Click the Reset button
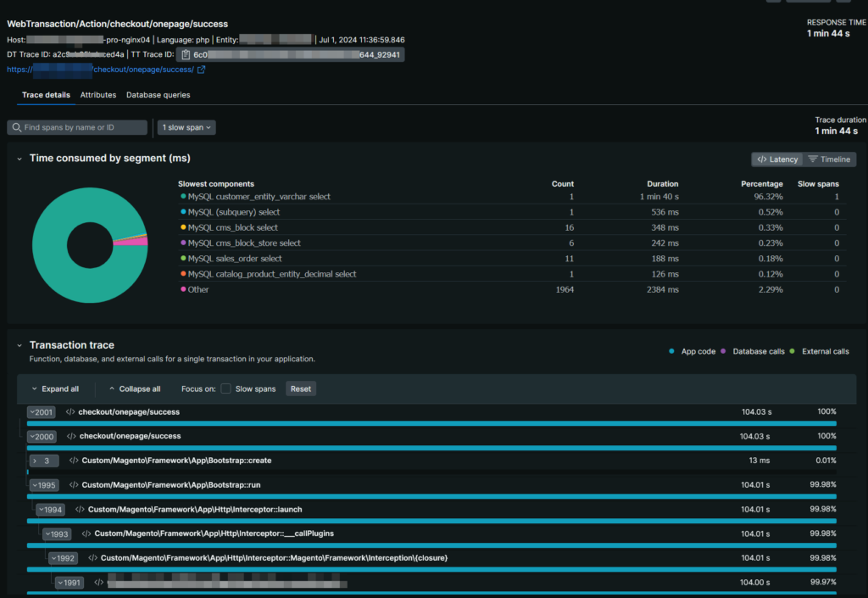The width and height of the screenshot is (868, 598). pos(300,388)
